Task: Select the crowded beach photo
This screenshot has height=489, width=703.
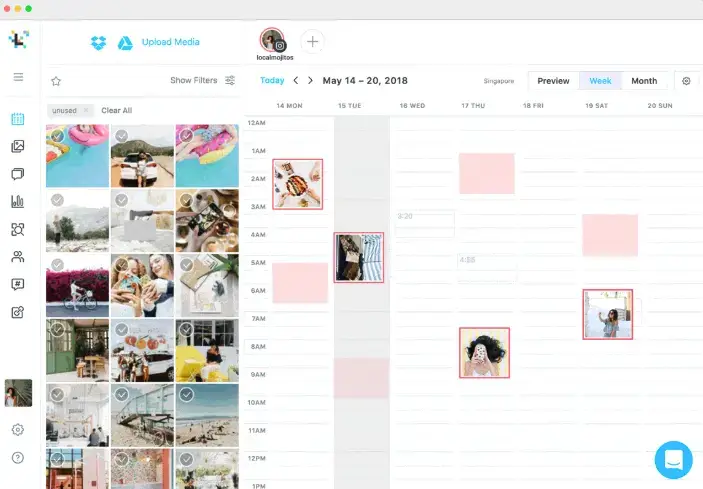Action: (207, 415)
